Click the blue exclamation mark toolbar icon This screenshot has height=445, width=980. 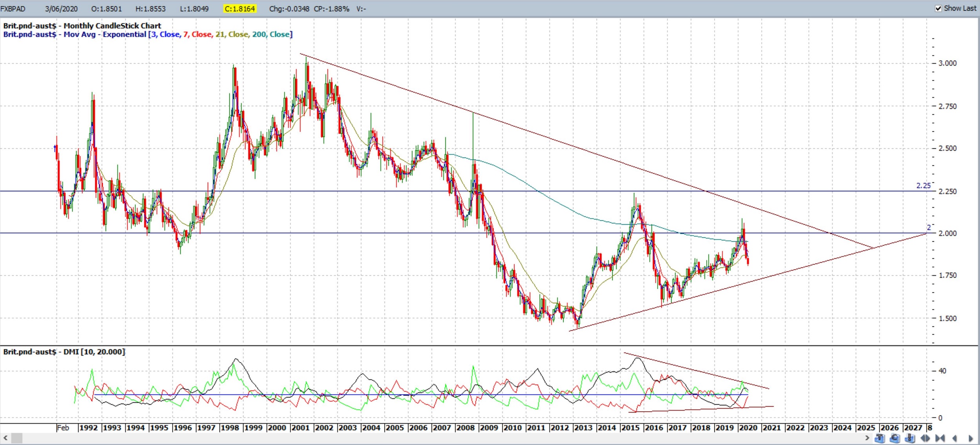[910, 438]
